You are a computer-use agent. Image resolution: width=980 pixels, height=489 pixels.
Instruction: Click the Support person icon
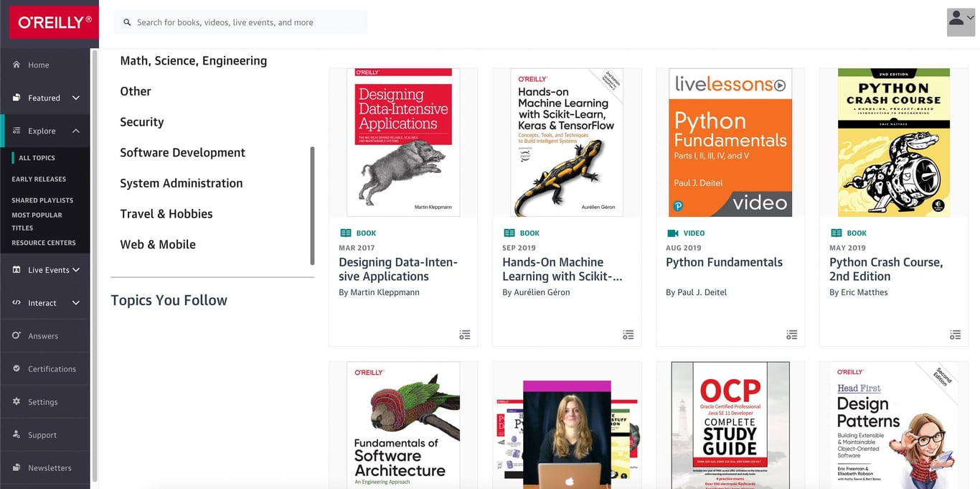17,434
